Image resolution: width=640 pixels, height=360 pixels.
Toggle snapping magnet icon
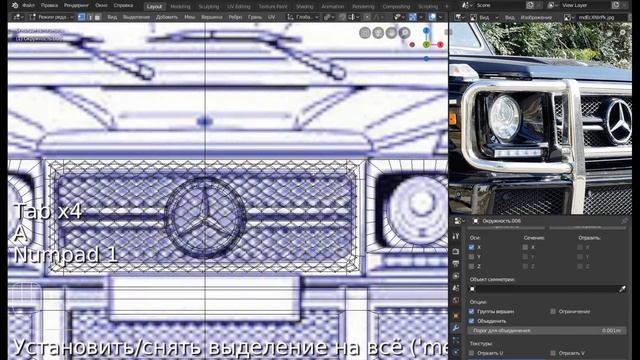(342, 17)
